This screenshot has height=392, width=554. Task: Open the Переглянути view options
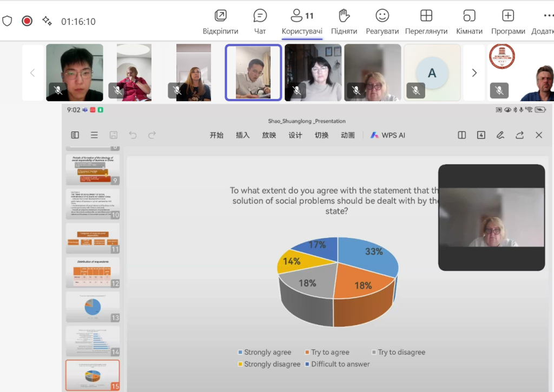pos(426,22)
